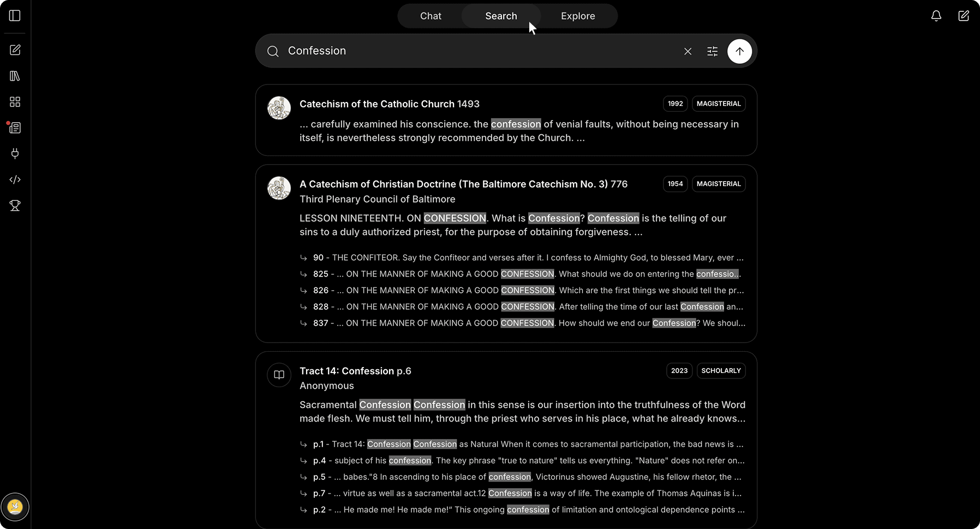Click the new note pencil icon in sidebar
The image size is (980, 529).
15,50
